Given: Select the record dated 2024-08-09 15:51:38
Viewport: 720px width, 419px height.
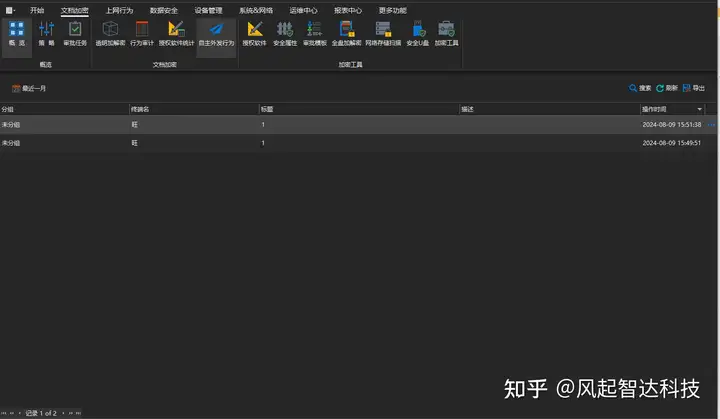Looking at the screenshot, I should coord(358,125).
